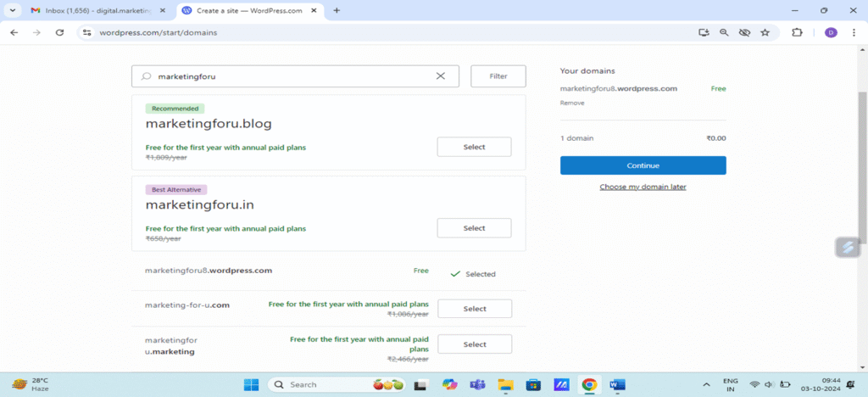Open a new browser tab
The width and height of the screenshot is (868, 397).
point(337,10)
